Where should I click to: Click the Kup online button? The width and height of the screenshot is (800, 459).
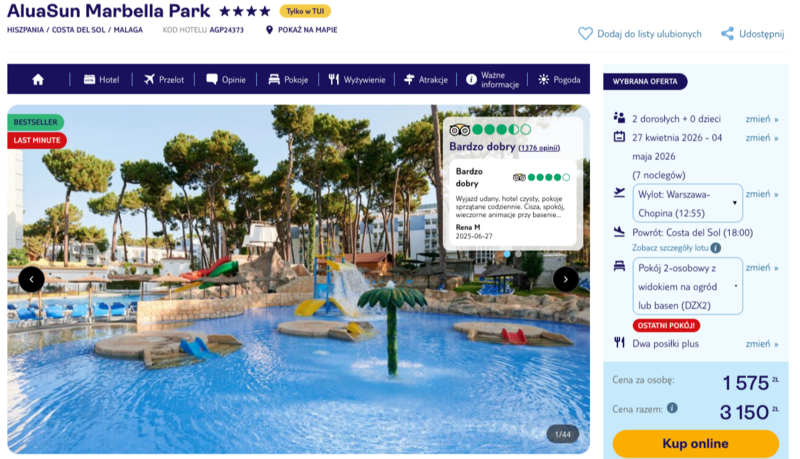(x=695, y=444)
